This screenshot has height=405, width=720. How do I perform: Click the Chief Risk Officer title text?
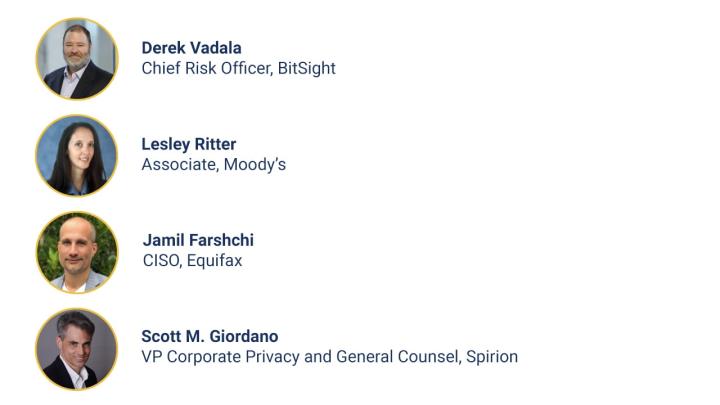click(x=206, y=68)
